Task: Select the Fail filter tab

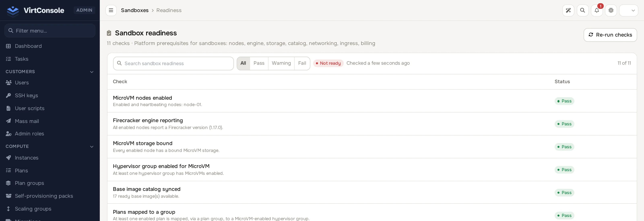Action: 302,63
